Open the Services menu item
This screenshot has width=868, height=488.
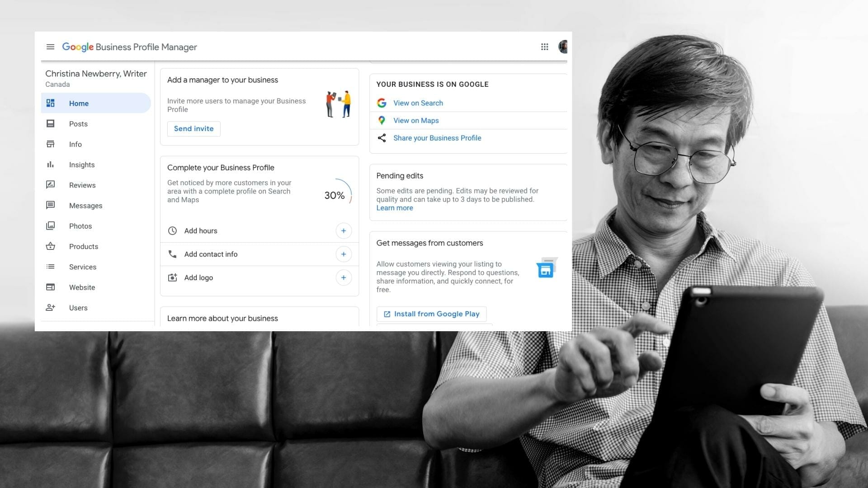(x=82, y=267)
